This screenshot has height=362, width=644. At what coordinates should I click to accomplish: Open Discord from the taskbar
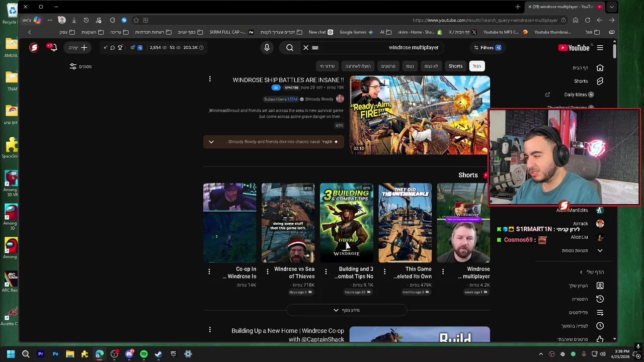point(129,354)
